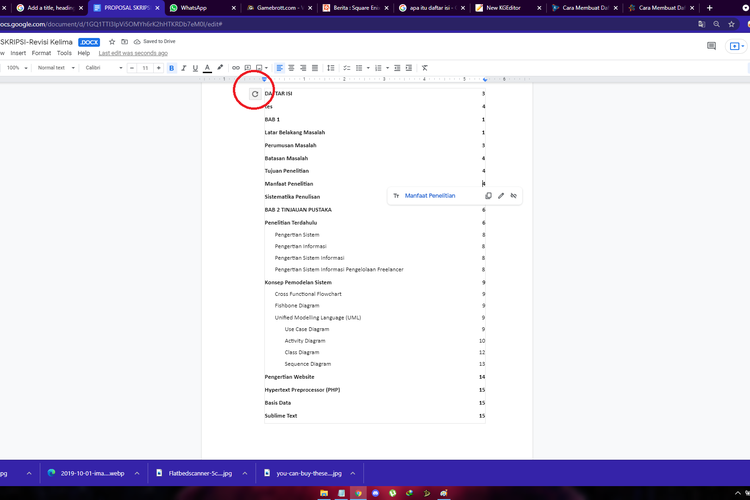Click the insert link toolbar icon
The image size is (750, 500).
236,68
